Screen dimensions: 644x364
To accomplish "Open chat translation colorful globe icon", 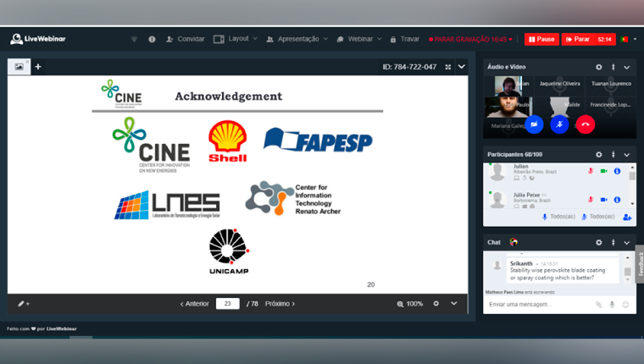I will pyautogui.click(x=514, y=242).
